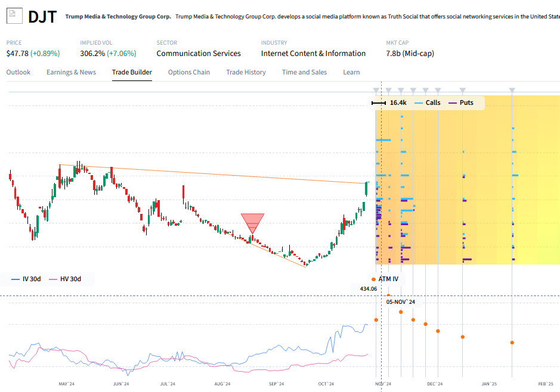Toggle the Calls legend series
Viewport: 560px width, 392px height.
tap(428, 102)
